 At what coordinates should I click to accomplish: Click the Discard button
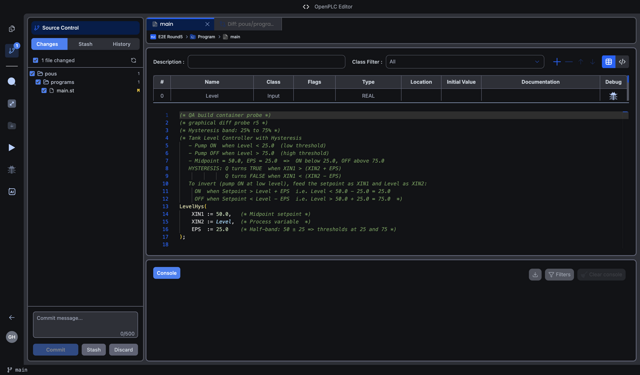point(123,350)
